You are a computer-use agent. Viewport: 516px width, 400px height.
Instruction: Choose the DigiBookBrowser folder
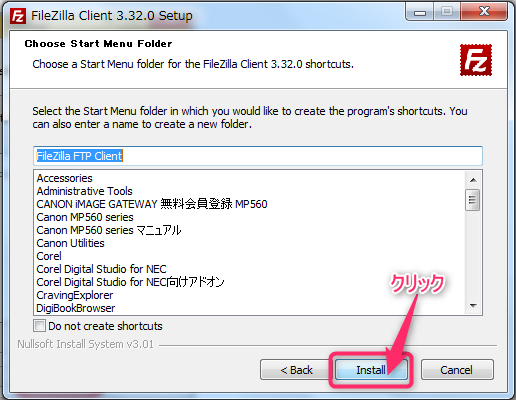point(76,308)
